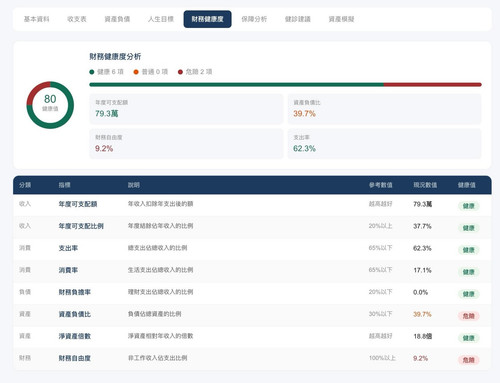This screenshot has width=500, height=383.
Task: Click the 17.1% current value cell
Action: point(422,270)
